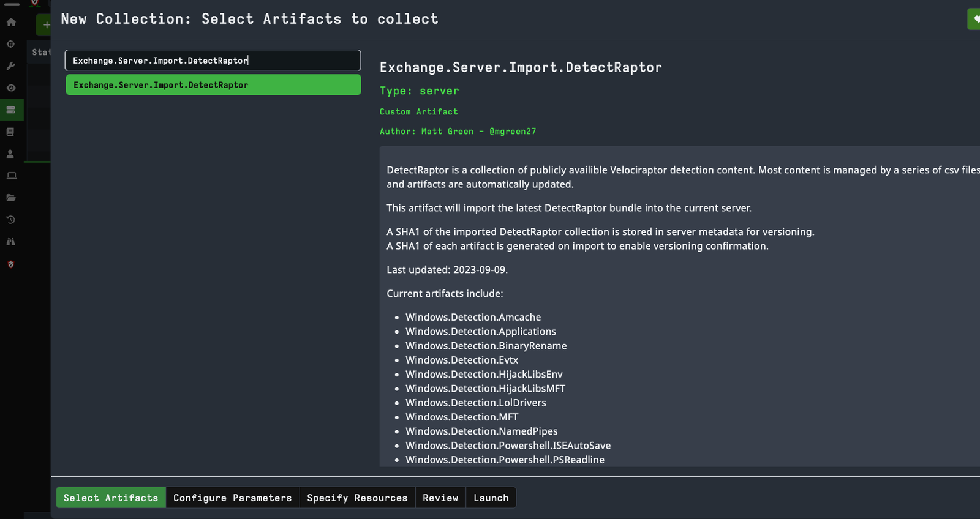Click the artifact search input field
980x519 pixels.
(x=213, y=61)
